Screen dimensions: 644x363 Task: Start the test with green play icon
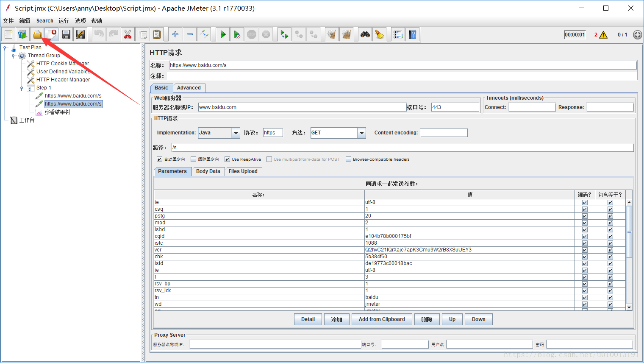[x=223, y=34]
